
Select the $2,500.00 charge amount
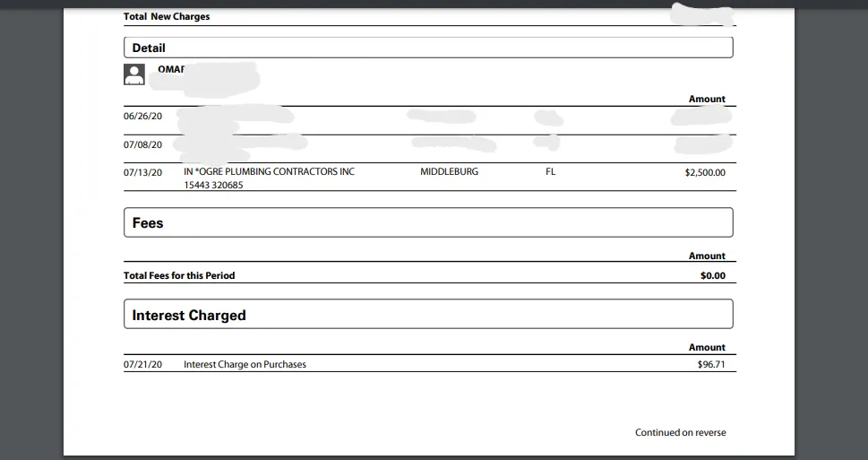pos(705,173)
